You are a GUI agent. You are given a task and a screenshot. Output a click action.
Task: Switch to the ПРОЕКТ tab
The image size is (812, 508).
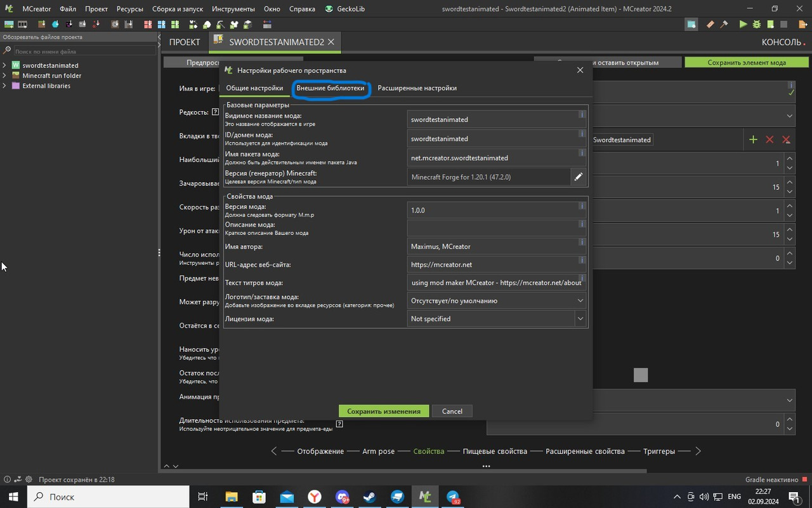[x=185, y=42]
